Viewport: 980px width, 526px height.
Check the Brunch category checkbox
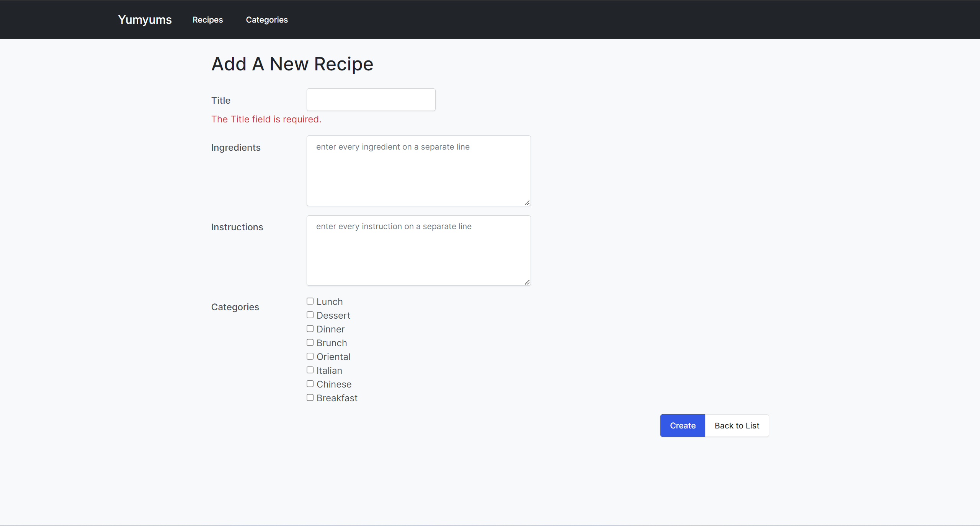pyautogui.click(x=310, y=342)
